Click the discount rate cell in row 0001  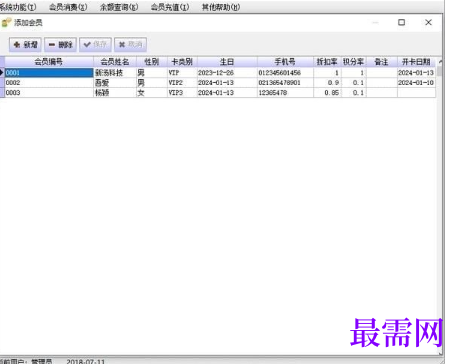(x=327, y=73)
